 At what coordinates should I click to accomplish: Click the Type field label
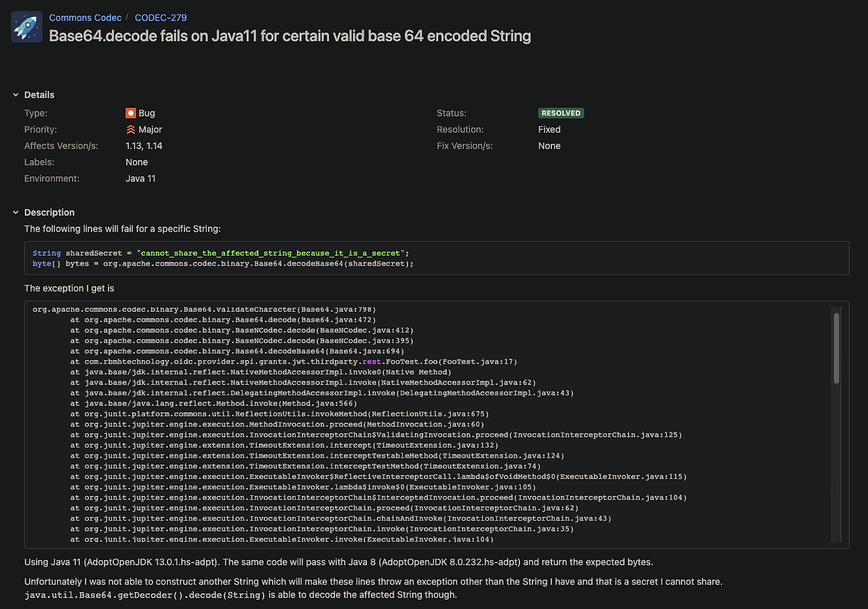click(35, 113)
